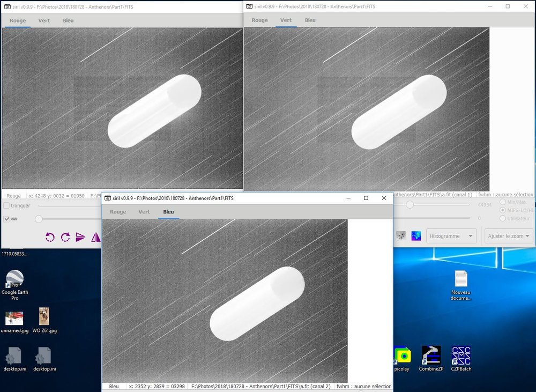Launch CombineZP desktop shortcut
This screenshot has width=536, height=392.
coord(431,358)
